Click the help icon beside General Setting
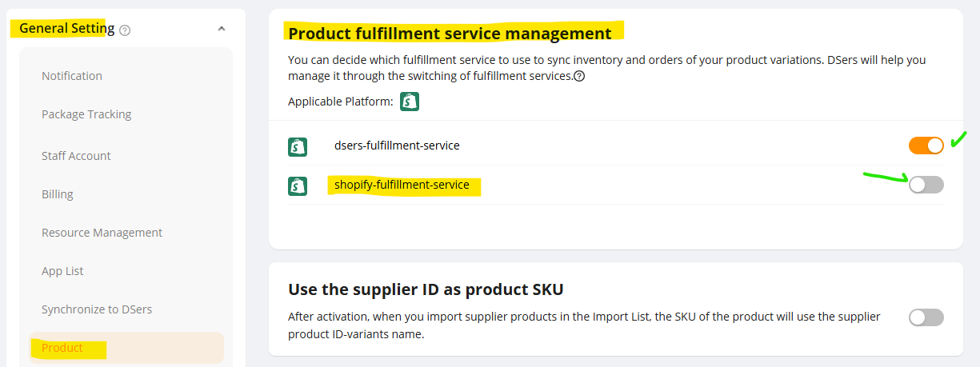 125,30
